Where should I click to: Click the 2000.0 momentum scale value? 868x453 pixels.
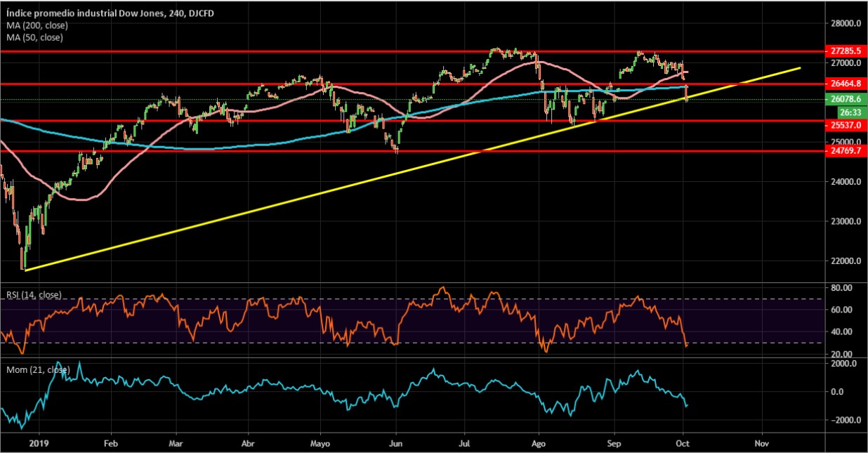[x=843, y=364]
